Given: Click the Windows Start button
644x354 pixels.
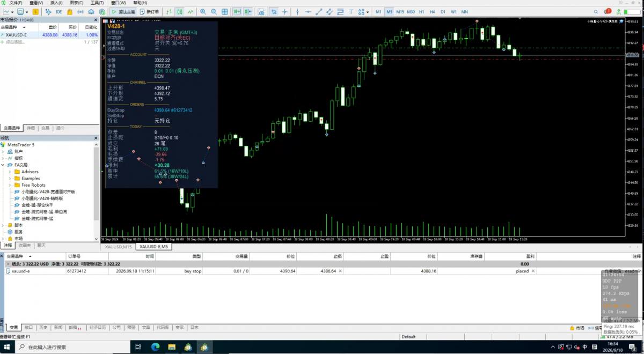Looking at the screenshot, I should 7,347.
